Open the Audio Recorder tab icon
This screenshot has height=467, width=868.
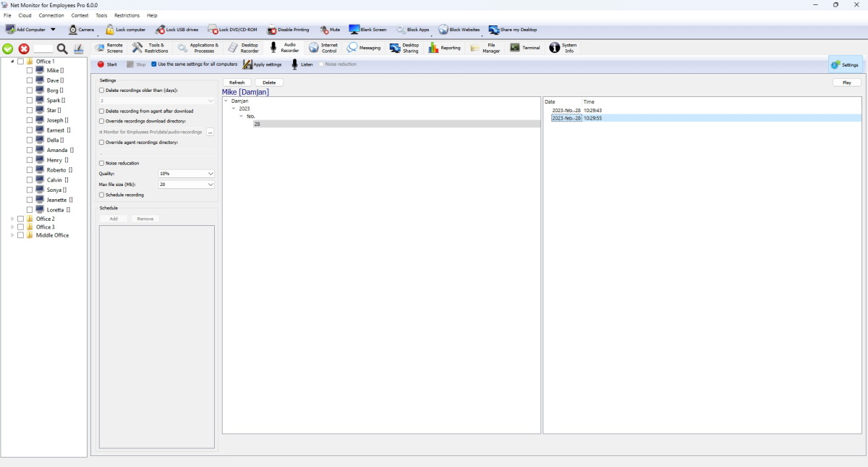(274, 48)
